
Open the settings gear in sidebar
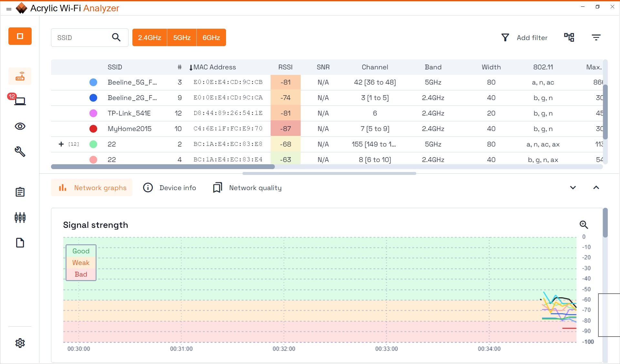pos(20,343)
